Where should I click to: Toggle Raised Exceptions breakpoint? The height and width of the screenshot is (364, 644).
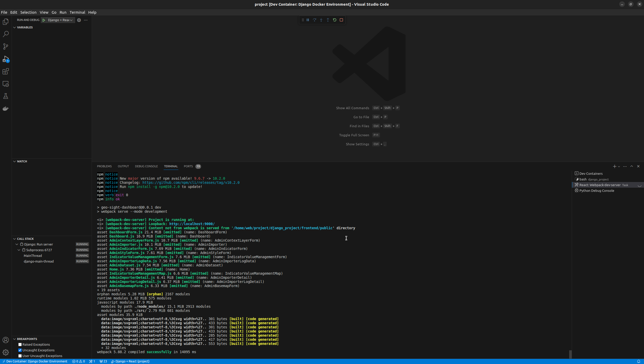coord(20,345)
